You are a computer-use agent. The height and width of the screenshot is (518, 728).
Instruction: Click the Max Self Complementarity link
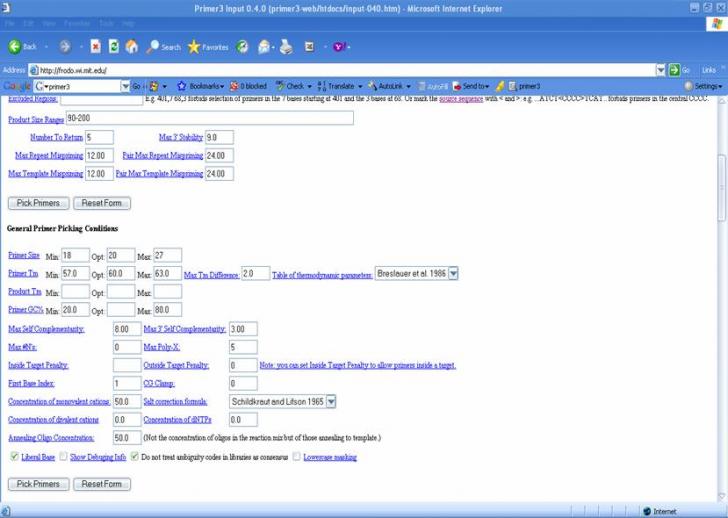pyautogui.click(x=46, y=329)
